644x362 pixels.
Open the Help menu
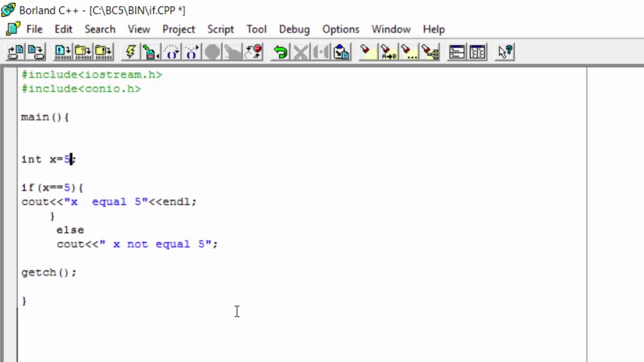click(x=434, y=29)
